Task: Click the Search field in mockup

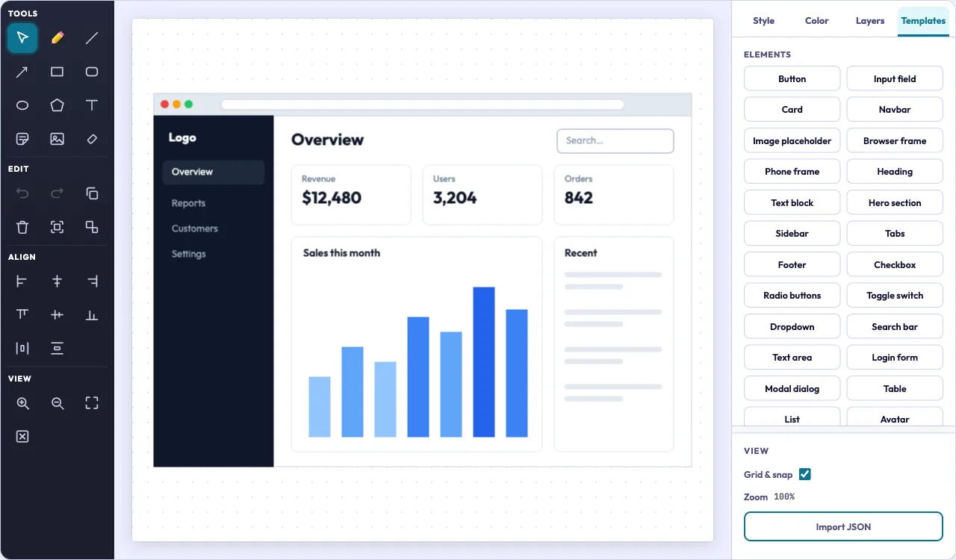Action: 615,140
